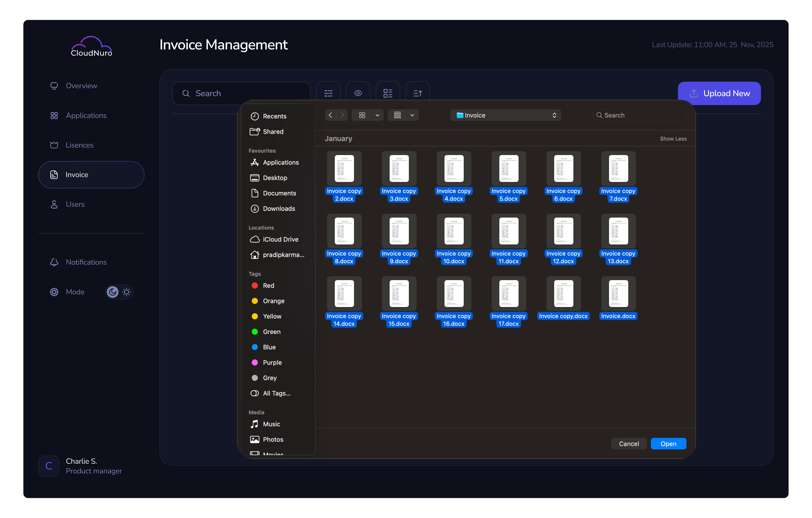The width and height of the screenshot is (812, 518).
Task: Select the Purple tag color dot
Action: [255, 362]
